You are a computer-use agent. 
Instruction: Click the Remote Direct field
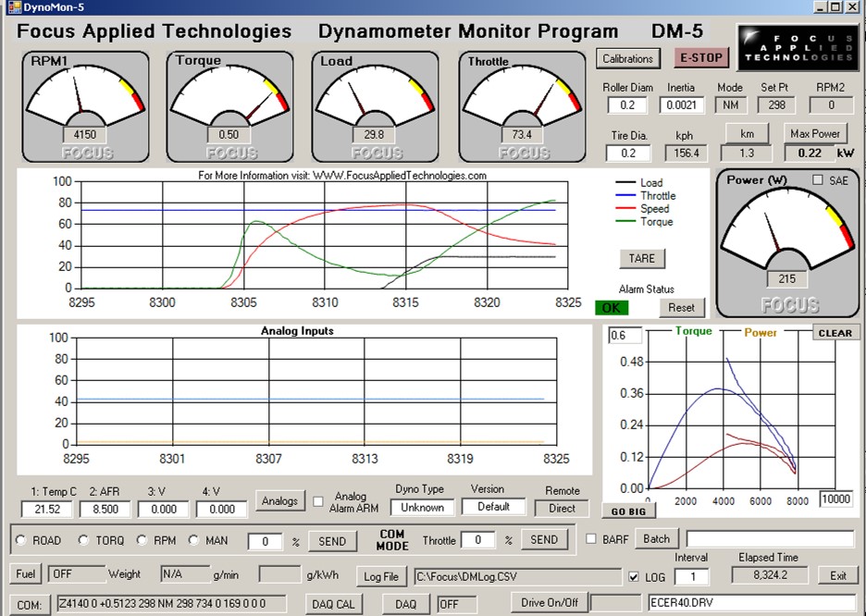pos(562,509)
